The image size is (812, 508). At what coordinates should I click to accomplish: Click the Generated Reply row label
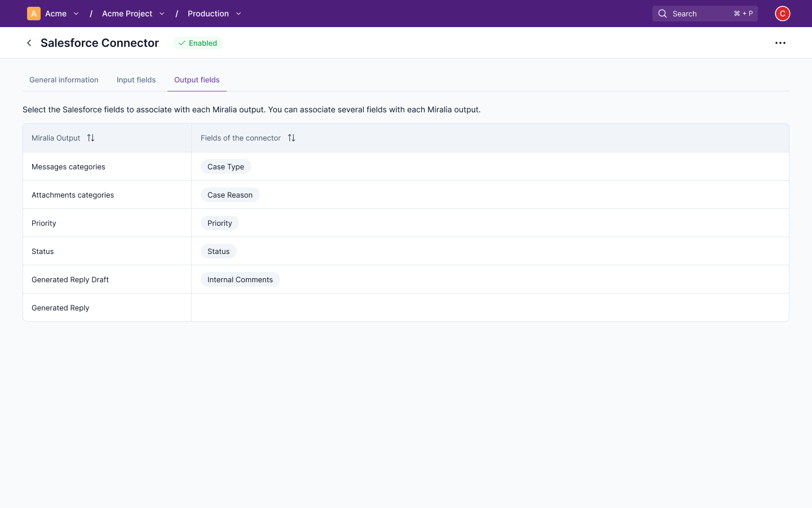pos(60,308)
